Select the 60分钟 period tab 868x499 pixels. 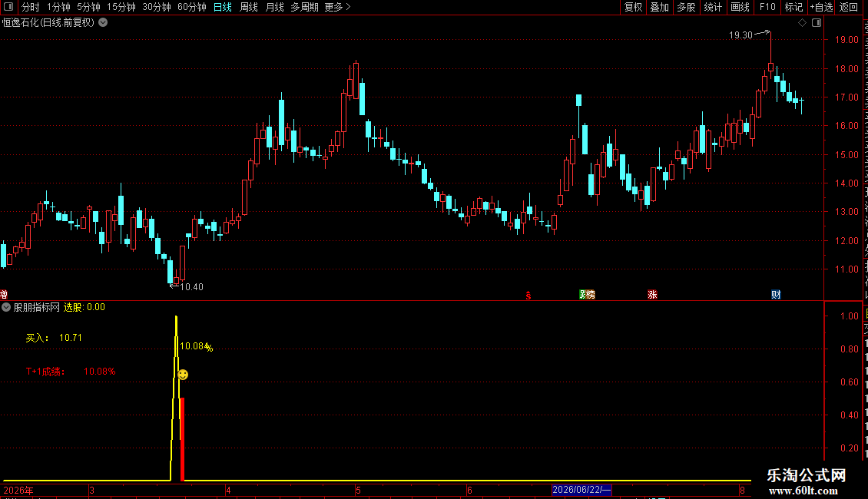192,7
